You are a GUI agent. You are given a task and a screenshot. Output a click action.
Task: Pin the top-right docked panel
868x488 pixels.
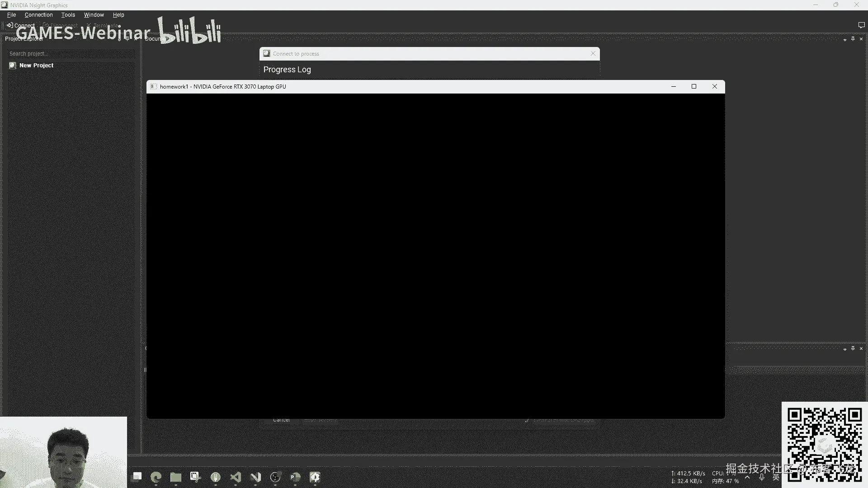pos(853,39)
